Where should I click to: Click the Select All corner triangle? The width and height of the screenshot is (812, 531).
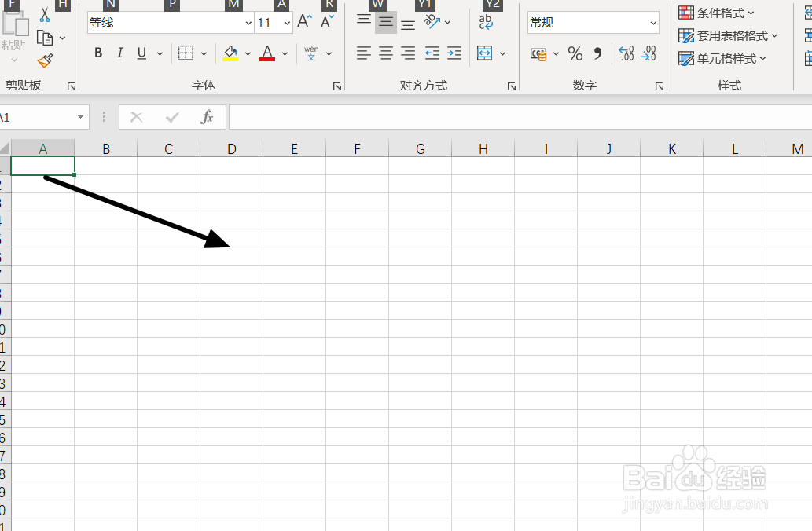(x=5, y=149)
